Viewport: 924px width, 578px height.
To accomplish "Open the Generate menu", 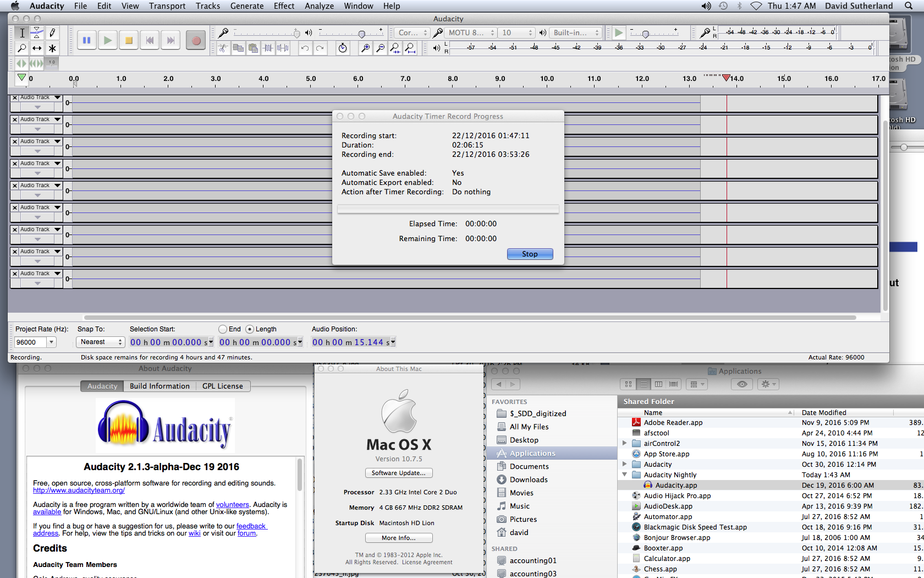I will pyautogui.click(x=247, y=6).
